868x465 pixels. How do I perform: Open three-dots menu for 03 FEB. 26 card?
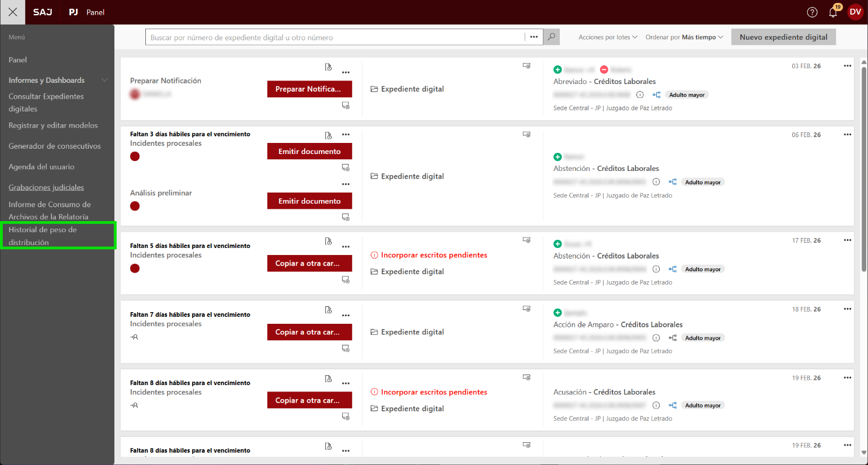848,66
